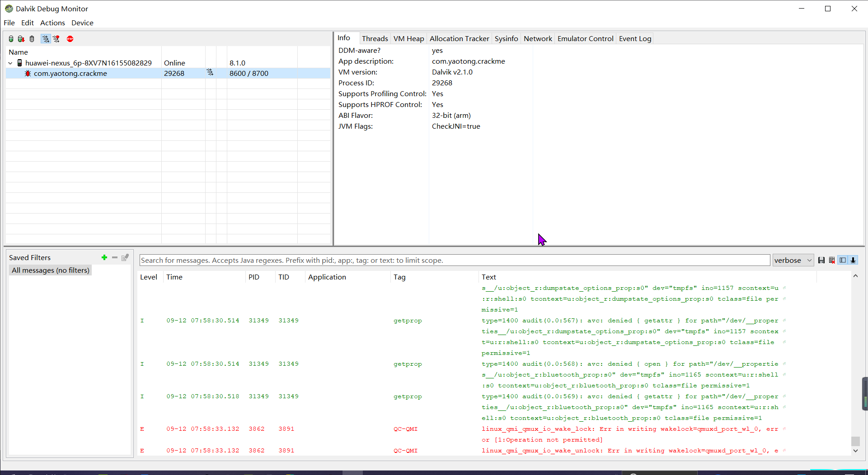Click the VM version value Dalvik v2.1.0

pos(452,72)
